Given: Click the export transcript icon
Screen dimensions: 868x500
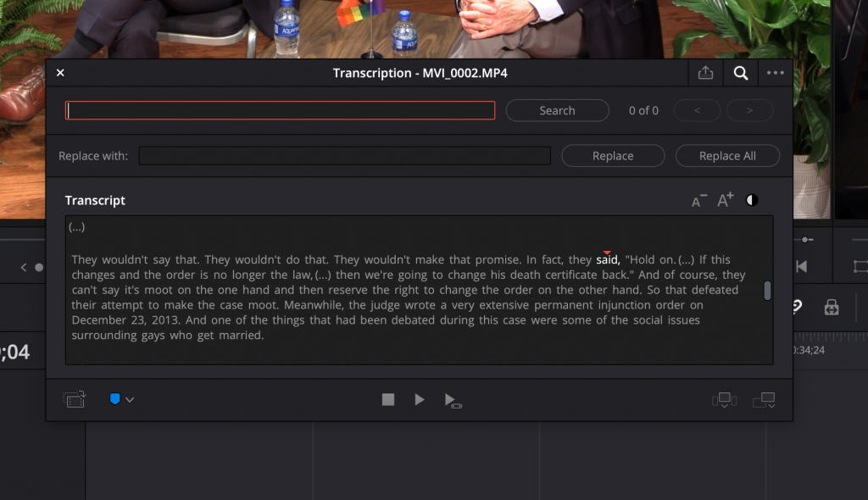Looking at the screenshot, I should 705,73.
